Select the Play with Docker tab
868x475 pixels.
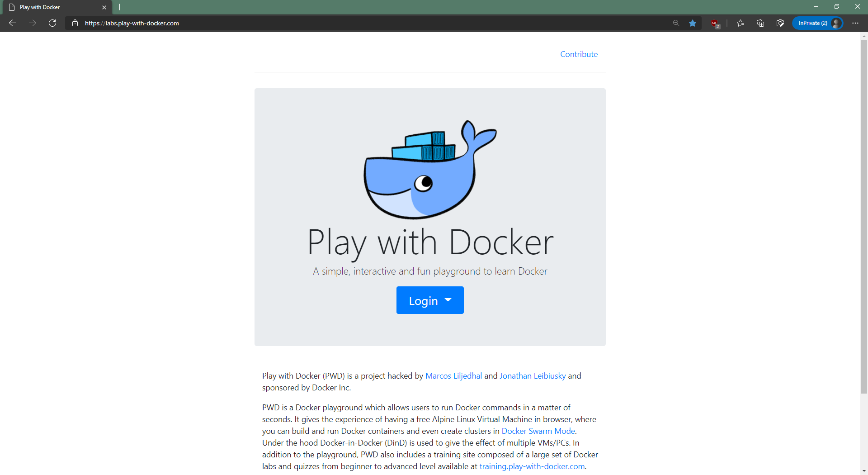tap(58, 7)
